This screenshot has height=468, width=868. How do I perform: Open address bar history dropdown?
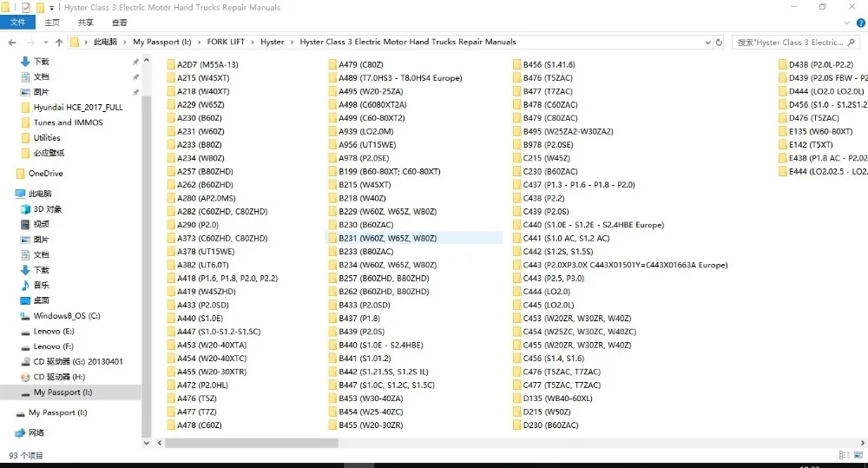point(707,42)
